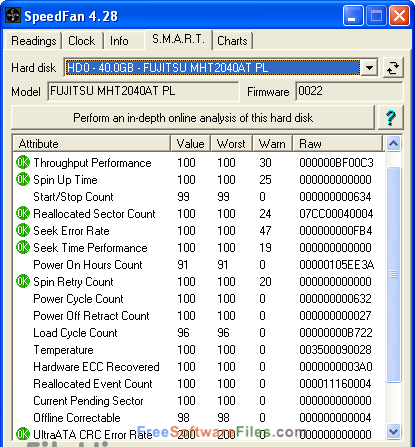
Task: Click OK icon beside Seek Error Rate
Action: click(23, 230)
